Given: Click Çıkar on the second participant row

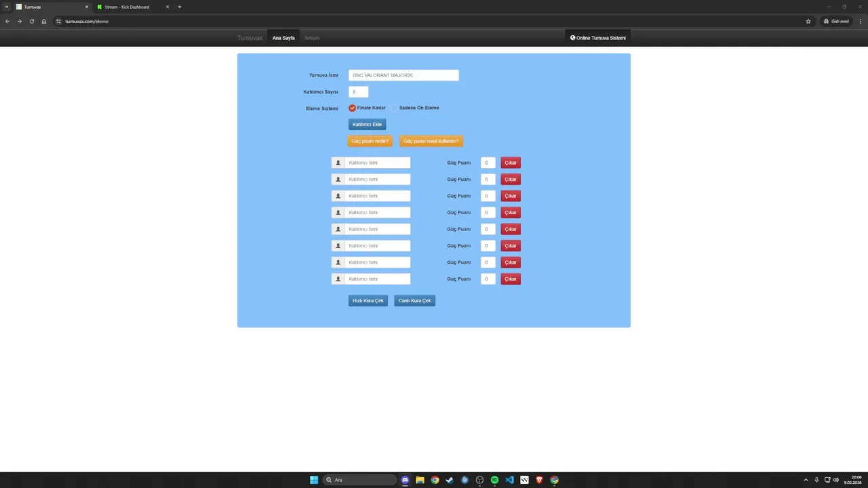Looking at the screenshot, I should pos(511,180).
